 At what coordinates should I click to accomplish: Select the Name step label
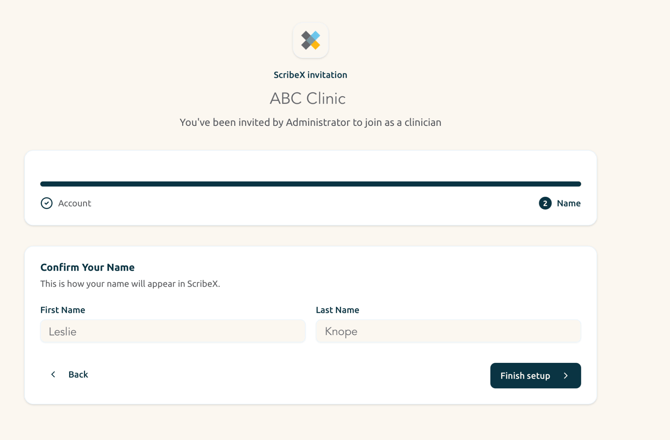[x=568, y=203]
